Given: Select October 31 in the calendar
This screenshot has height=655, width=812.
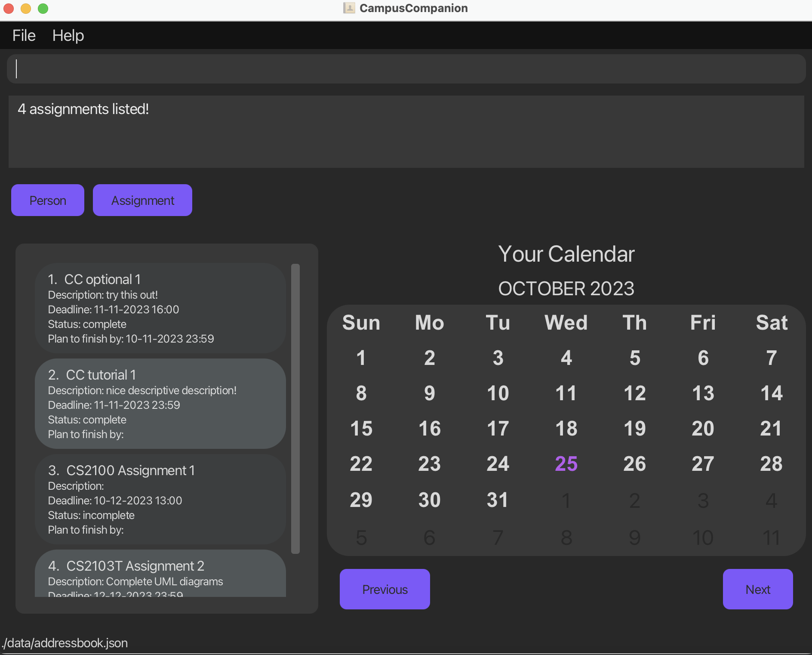Looking at the screenshot, I should click(498, 500).
